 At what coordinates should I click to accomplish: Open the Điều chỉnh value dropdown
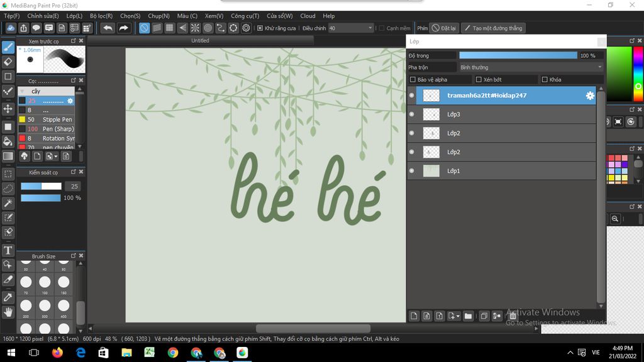pyautogui.click(x=351, y=28)
